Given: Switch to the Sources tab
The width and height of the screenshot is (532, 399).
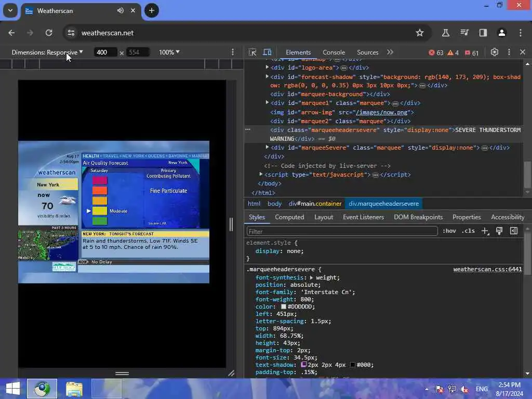Looking at the screenshot, I should coord(367,52).
